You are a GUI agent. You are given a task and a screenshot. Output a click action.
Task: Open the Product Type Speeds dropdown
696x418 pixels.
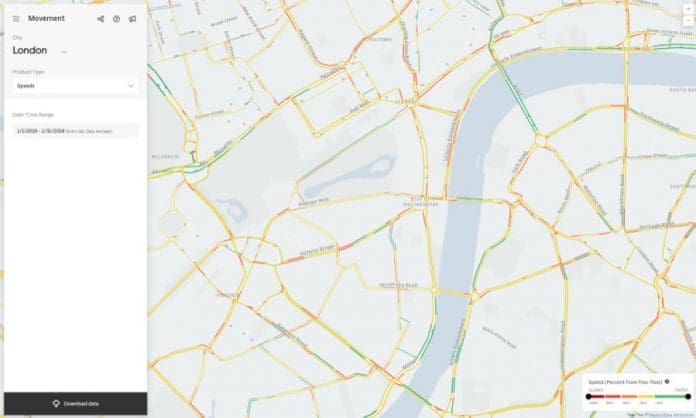(75, 86)
